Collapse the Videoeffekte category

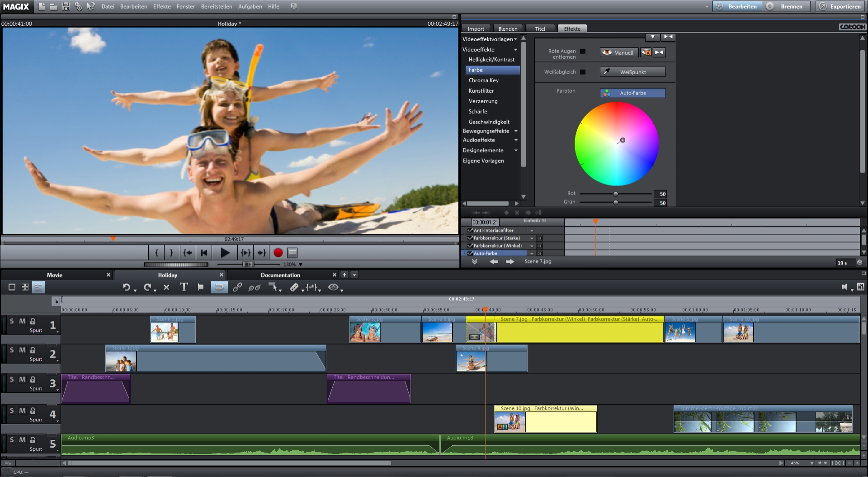515,50
